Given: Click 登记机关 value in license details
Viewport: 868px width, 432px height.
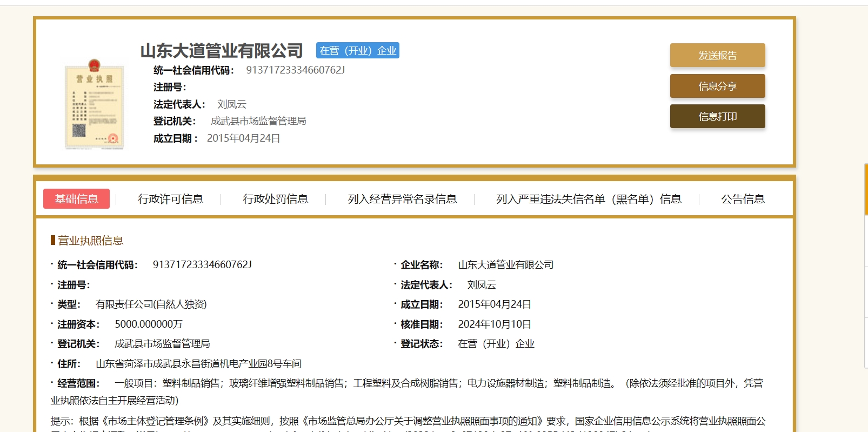Looking at the screenshot, I should [162, 344].
